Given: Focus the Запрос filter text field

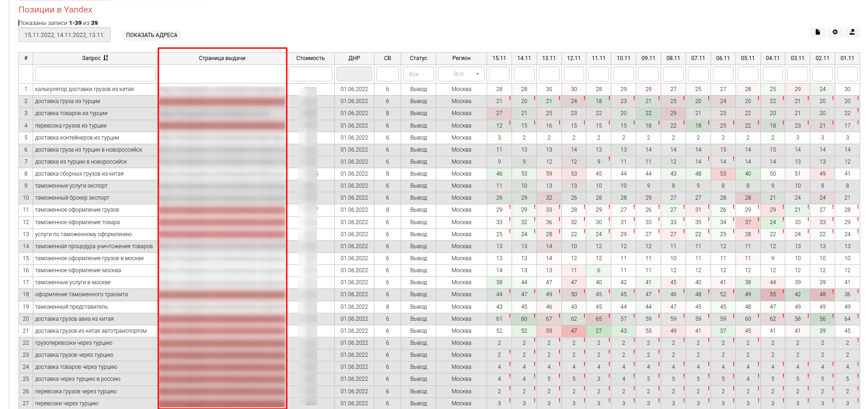Looking at the screenshot, I should tap(95, 74).
